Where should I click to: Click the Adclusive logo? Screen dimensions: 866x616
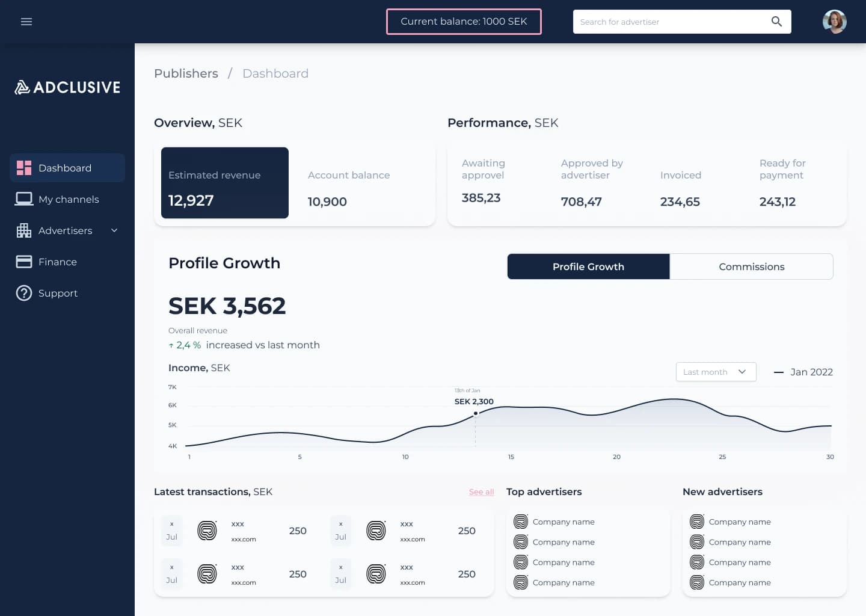tap(67, 87)
